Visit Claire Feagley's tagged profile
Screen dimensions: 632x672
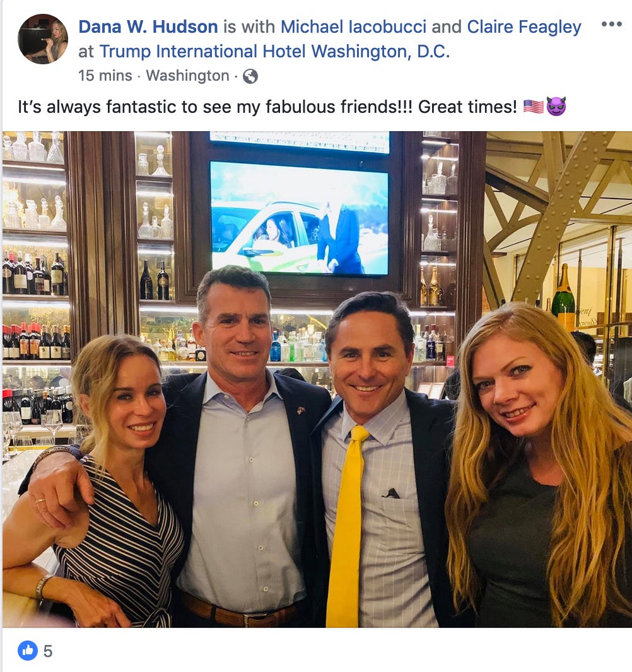[524, 26]
